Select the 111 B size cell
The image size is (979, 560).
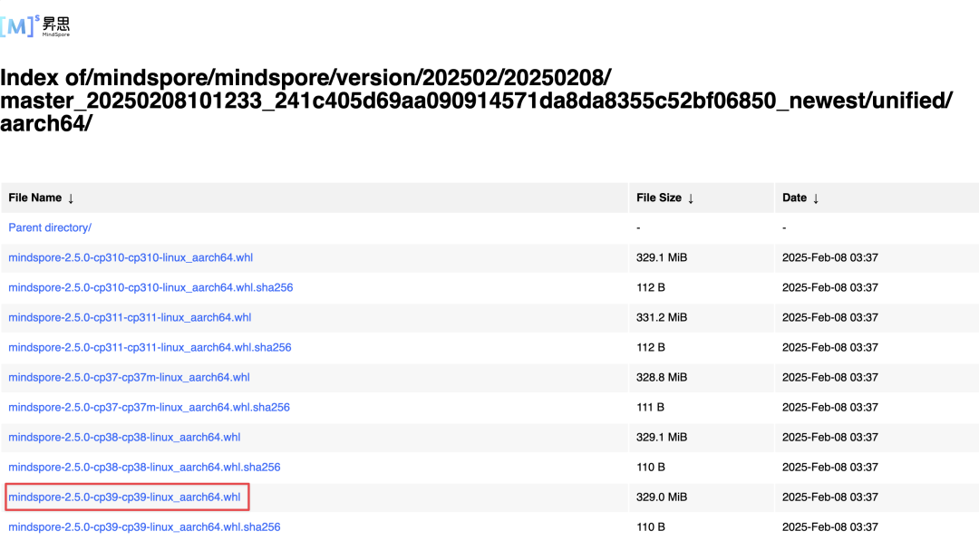click(650, 408)
